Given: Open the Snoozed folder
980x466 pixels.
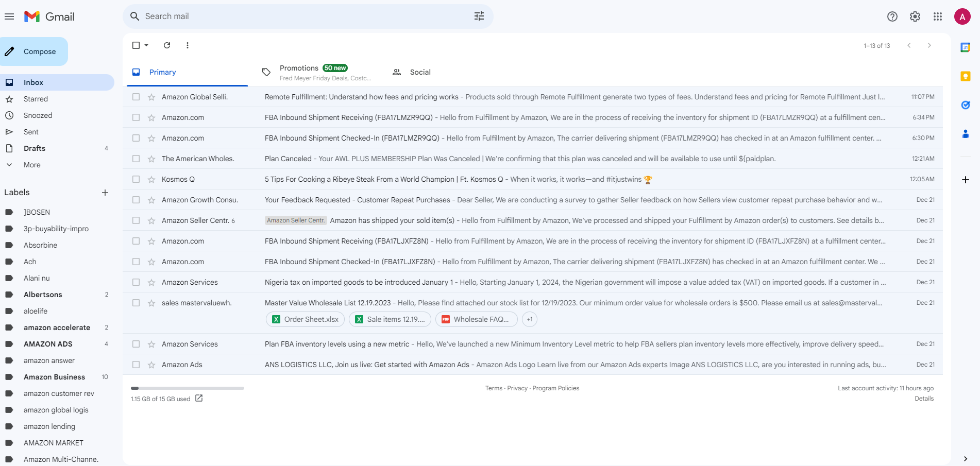Looking at the screenshot, I should click(x=38, y=115).
